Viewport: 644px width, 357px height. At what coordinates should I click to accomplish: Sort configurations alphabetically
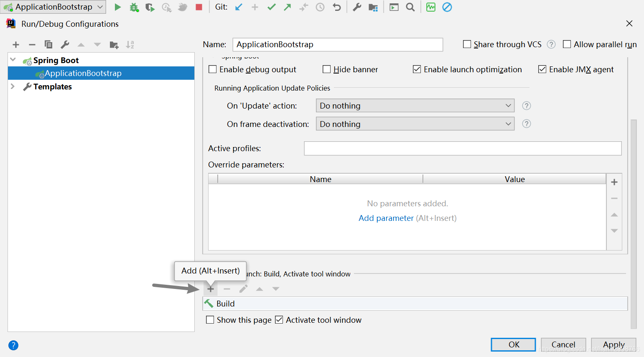coord(130,45)
